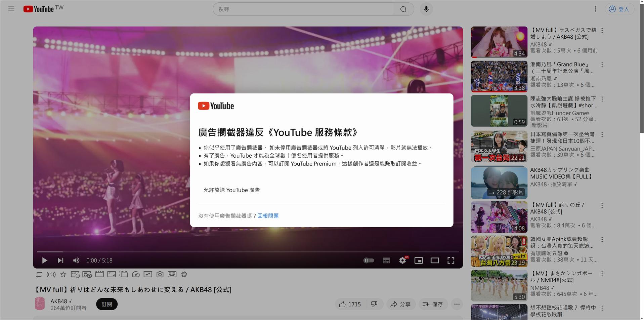Click the video title 祈りはどんな未来もしあわせに変える
The image size is (644, 320).
coord(133,290)
